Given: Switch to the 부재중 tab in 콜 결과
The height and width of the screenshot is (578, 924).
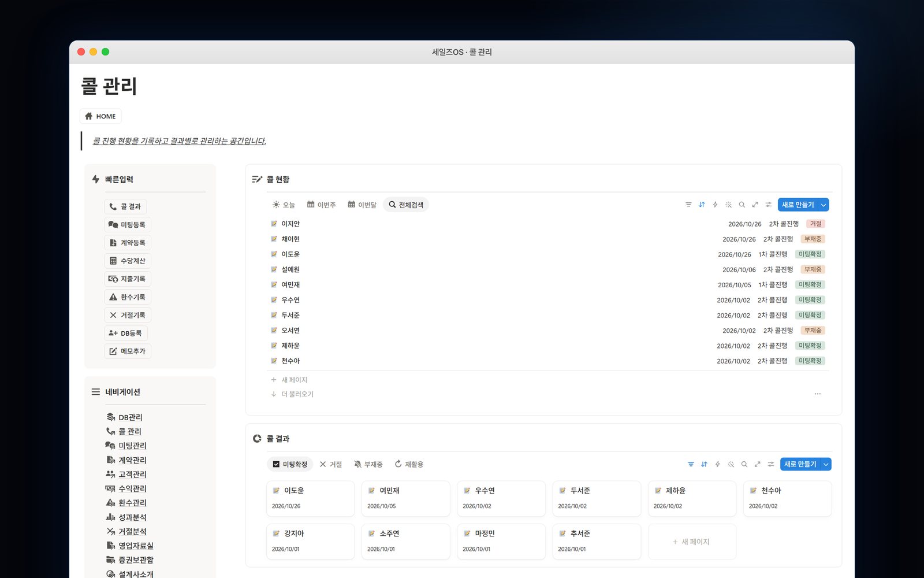Looking at the screenshot, I should tap(368, 464).
